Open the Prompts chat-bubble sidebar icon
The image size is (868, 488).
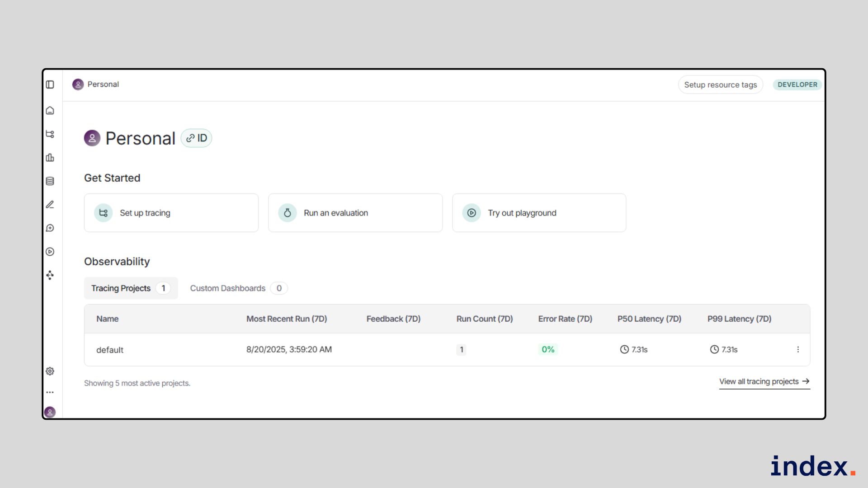tap(50, 228)
